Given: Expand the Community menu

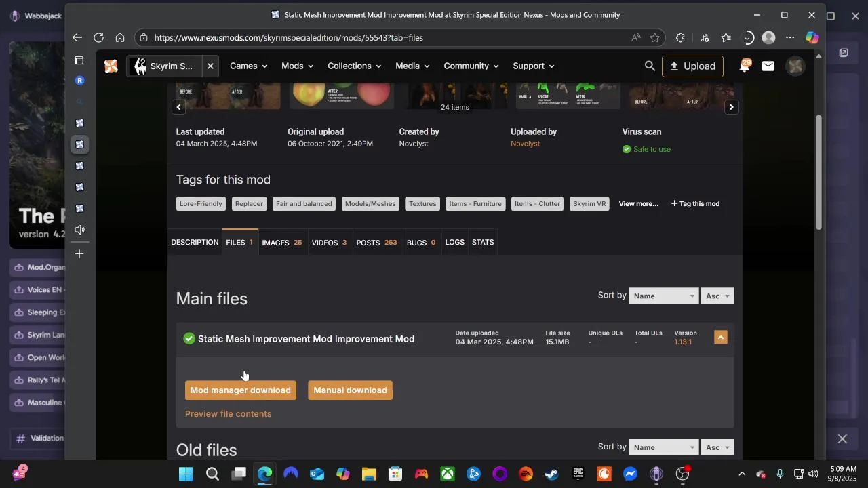Looking at the screenshot, I should 471,66.
